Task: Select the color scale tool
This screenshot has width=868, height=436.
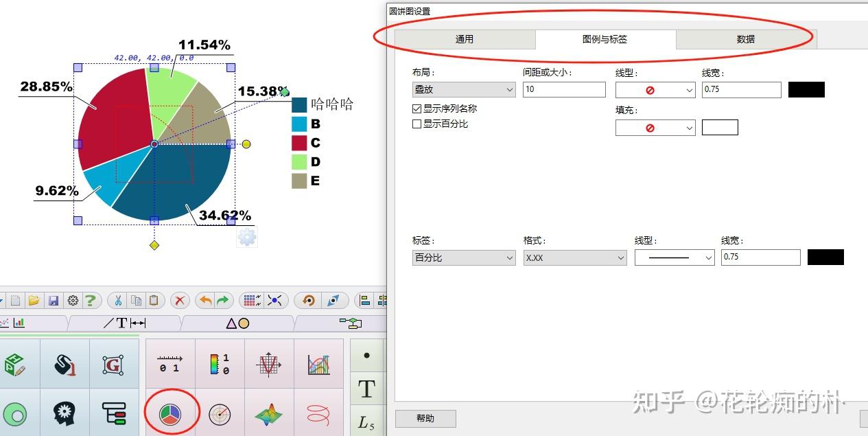Action: point(220,363)
